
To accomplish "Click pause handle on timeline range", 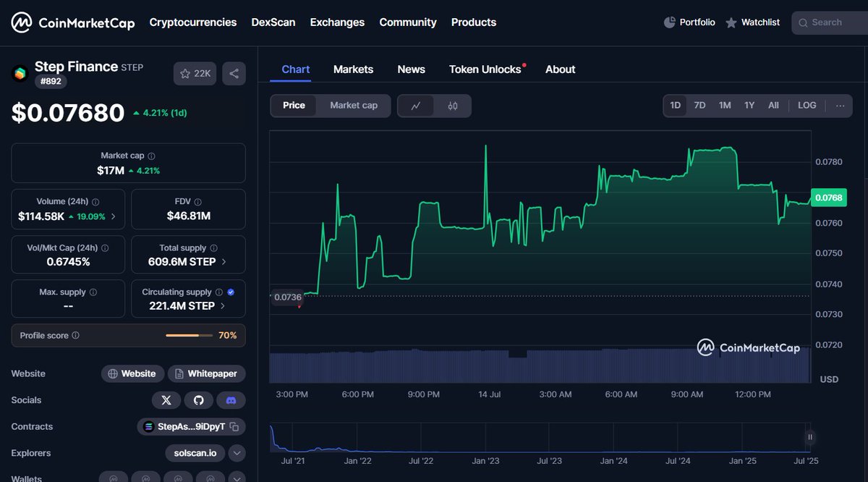I will 810,437.
